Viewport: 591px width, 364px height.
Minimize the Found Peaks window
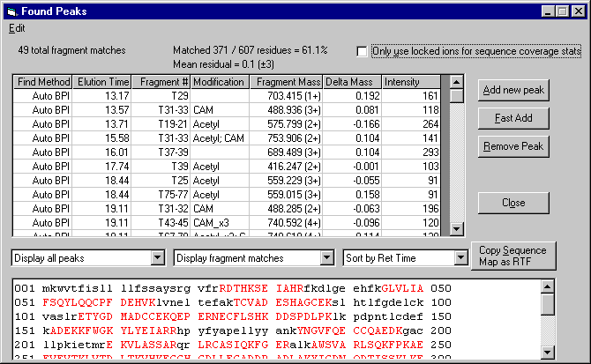point(548,11)
